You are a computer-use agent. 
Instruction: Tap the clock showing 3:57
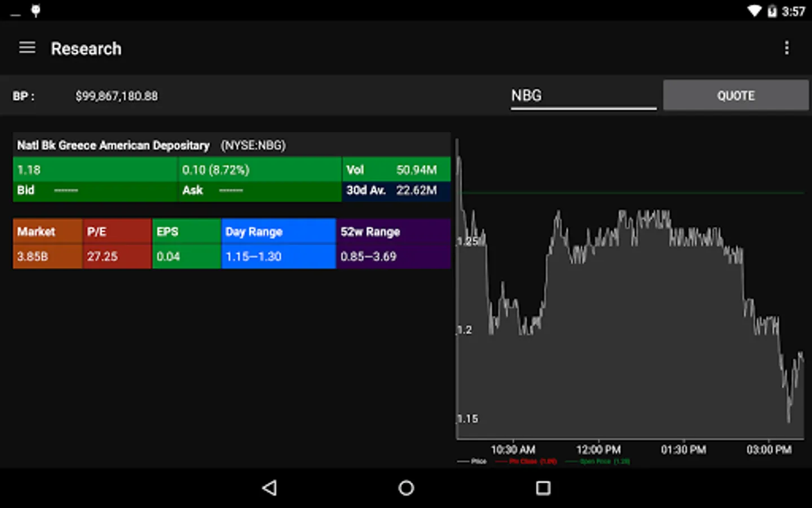point(793,11)
